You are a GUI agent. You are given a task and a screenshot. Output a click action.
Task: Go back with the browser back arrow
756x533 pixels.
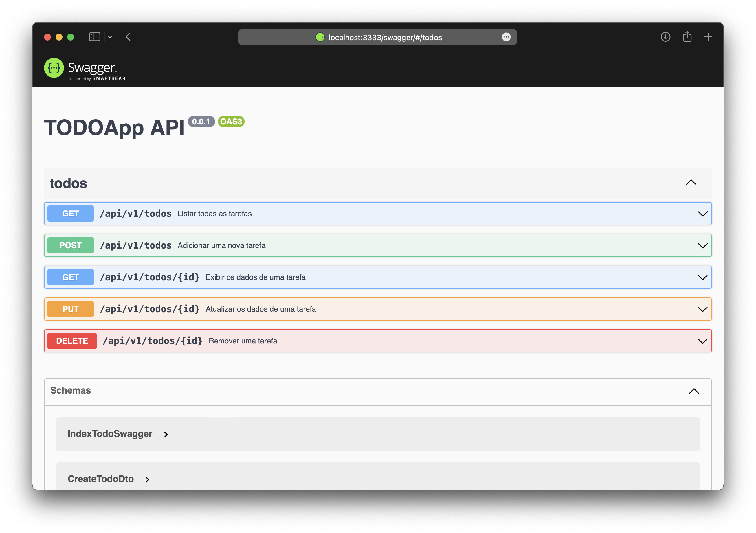pyautogui.click(x=129, y=37)
